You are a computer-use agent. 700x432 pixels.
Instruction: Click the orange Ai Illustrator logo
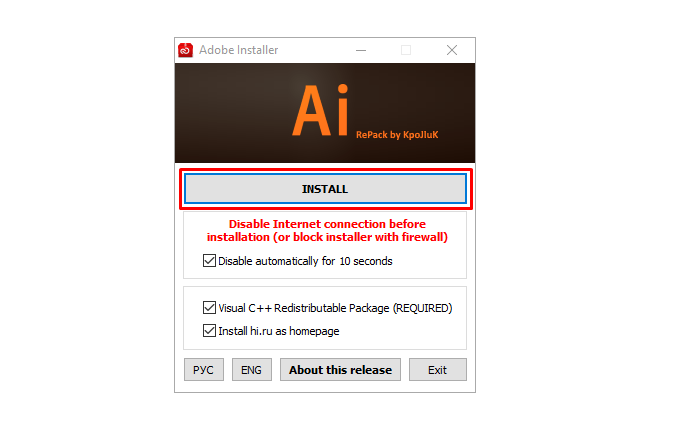point(321,110)
